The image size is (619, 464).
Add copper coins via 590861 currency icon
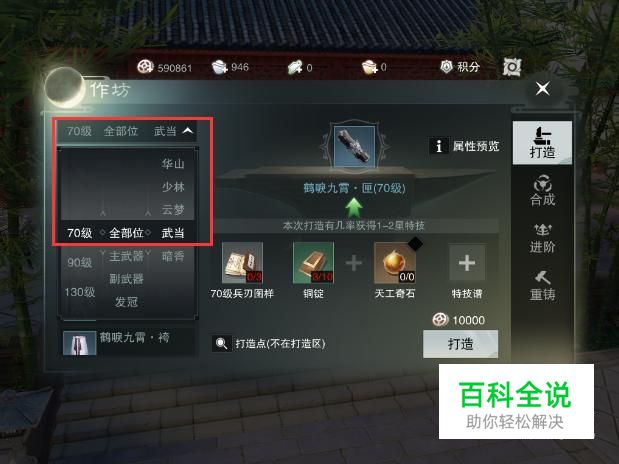[x=145, y=67]
